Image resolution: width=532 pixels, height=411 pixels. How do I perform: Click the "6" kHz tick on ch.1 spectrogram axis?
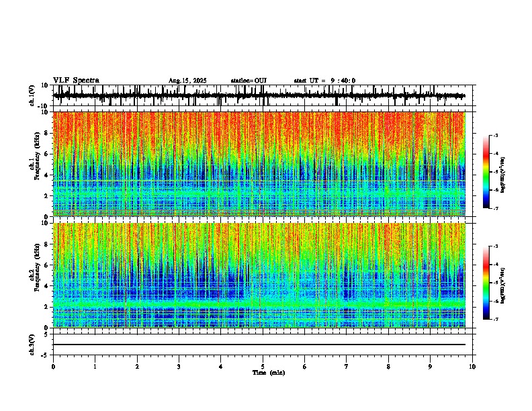pos(46,154)
